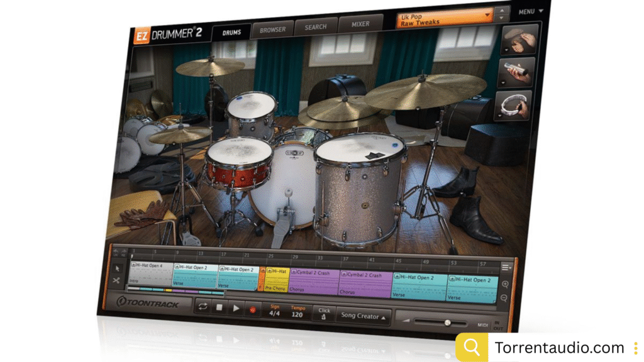Click the Torrentaudio search magnifier icon
This screenshot has width=644, height=362.
[x=471, y=348]
